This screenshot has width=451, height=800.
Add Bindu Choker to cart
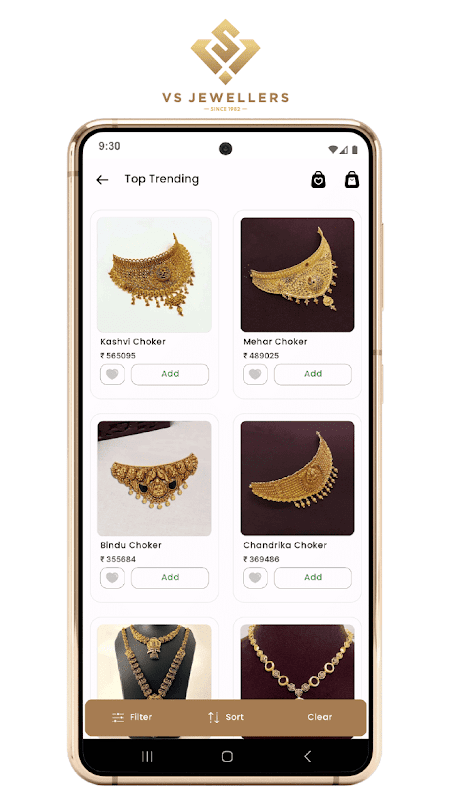pyautogui.click(x=170, y=578)
